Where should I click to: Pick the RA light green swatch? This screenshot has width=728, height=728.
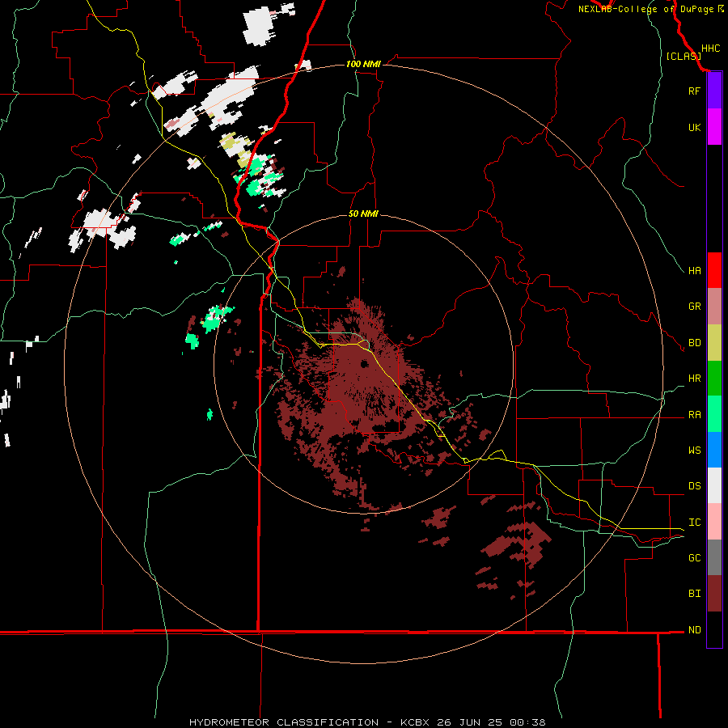(714, 414)
